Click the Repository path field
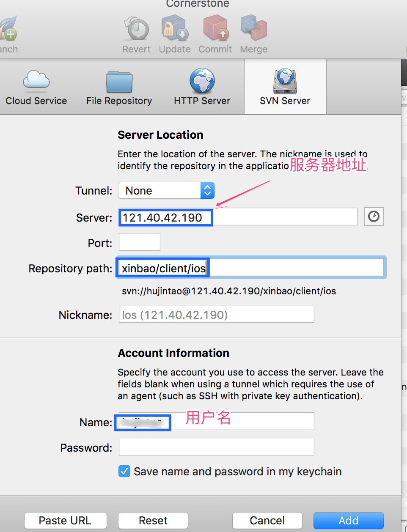The image size is (407, 532). point(251,267)
